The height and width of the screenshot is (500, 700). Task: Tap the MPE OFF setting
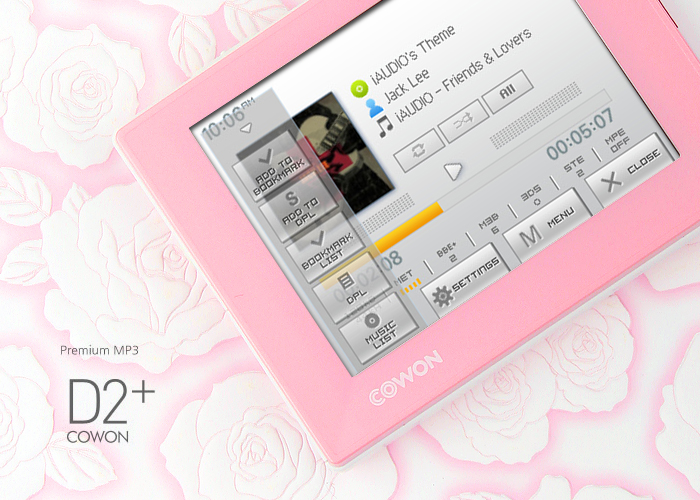pos(618,141)
